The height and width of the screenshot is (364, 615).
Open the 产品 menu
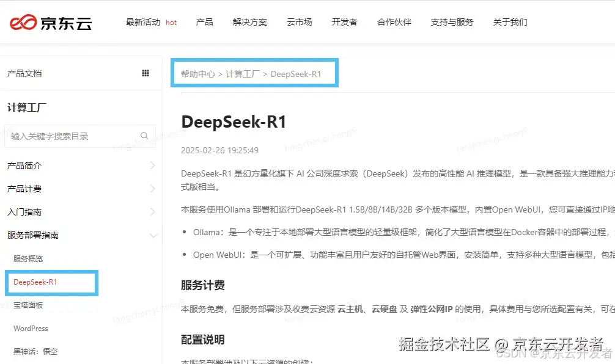click(x=204, y=23)
